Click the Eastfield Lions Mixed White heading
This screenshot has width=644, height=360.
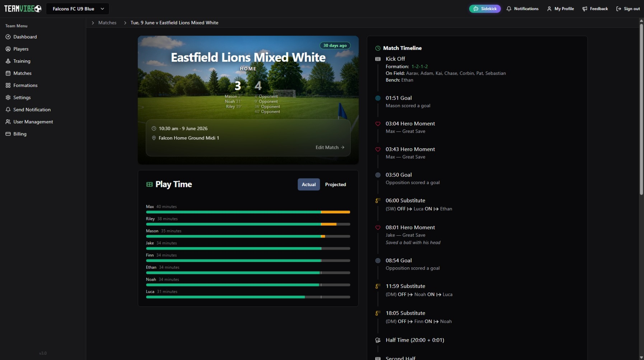pyautogui.click(x=248, y=57)
